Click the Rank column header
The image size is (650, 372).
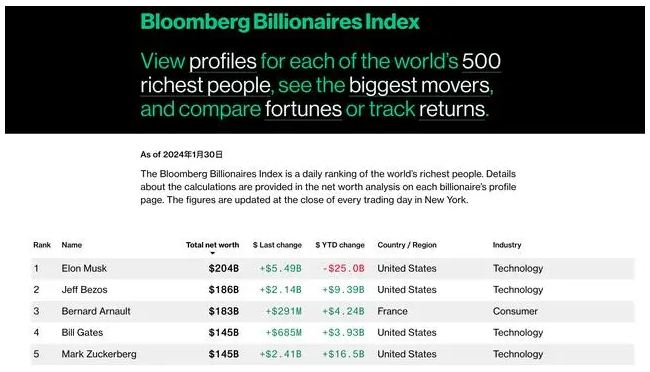(x=42, y=245)
